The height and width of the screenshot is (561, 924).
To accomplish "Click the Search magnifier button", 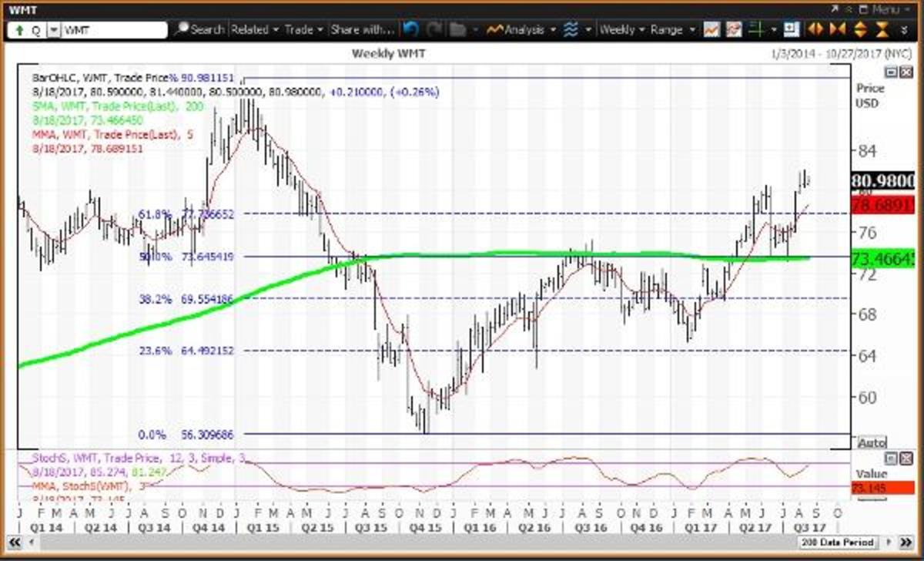I will 198,29.
